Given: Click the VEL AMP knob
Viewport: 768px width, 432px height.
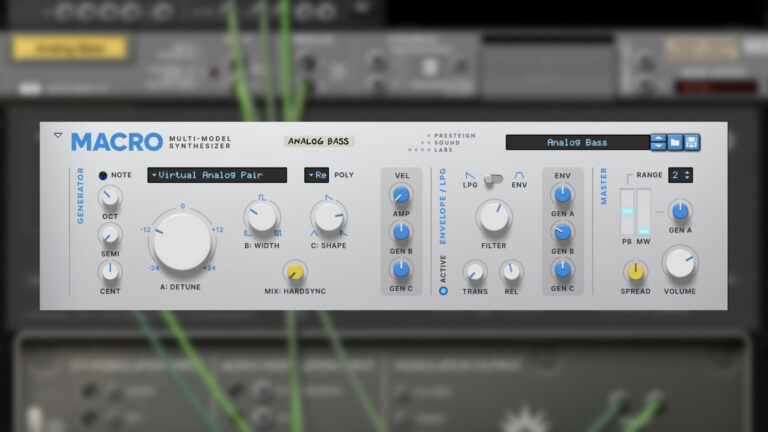Looking at the screenshot, I should pyautogui.click(x=401, y=195).
